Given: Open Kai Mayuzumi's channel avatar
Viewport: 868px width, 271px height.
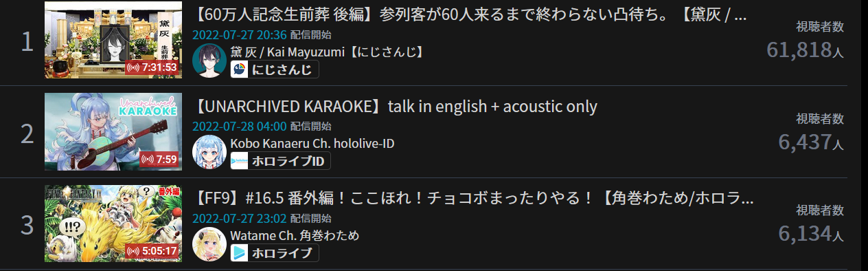Looking at the screenshot, I should point(209,61).
